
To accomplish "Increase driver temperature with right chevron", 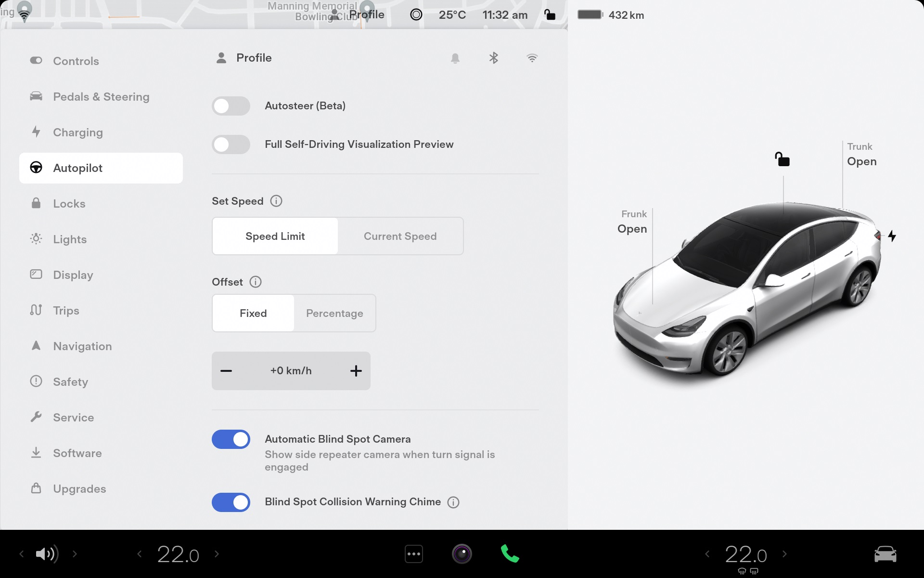I will tap(217, 554).
